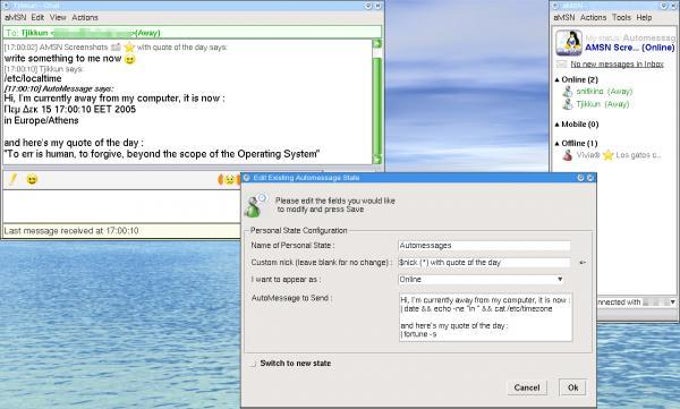Collapse the Offline (1) contact group
Image resolution: width=680 pixels, height=409 pixels.
tap(557, 143)
